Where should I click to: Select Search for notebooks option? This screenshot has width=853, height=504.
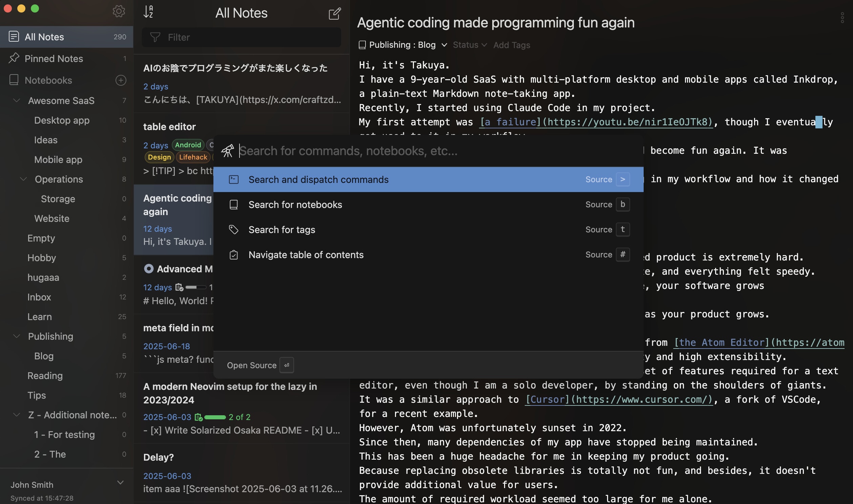tap(295, 205)
